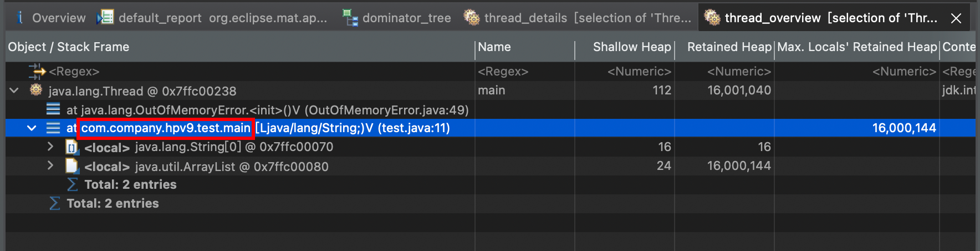Click the thread_overview gear icon
The height and width of the screenshot is (251, 980).
point(712,18)
